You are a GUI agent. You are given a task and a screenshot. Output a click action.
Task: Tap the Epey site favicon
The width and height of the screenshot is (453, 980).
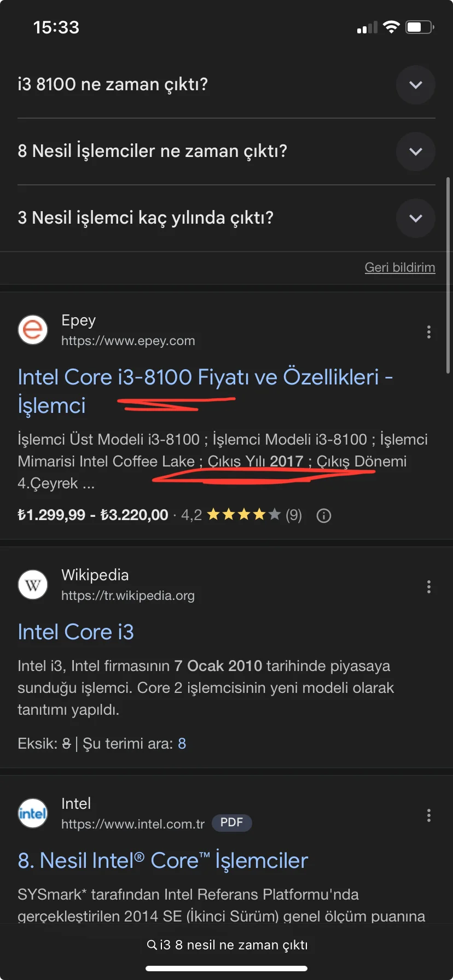click(x=33, y=330)
